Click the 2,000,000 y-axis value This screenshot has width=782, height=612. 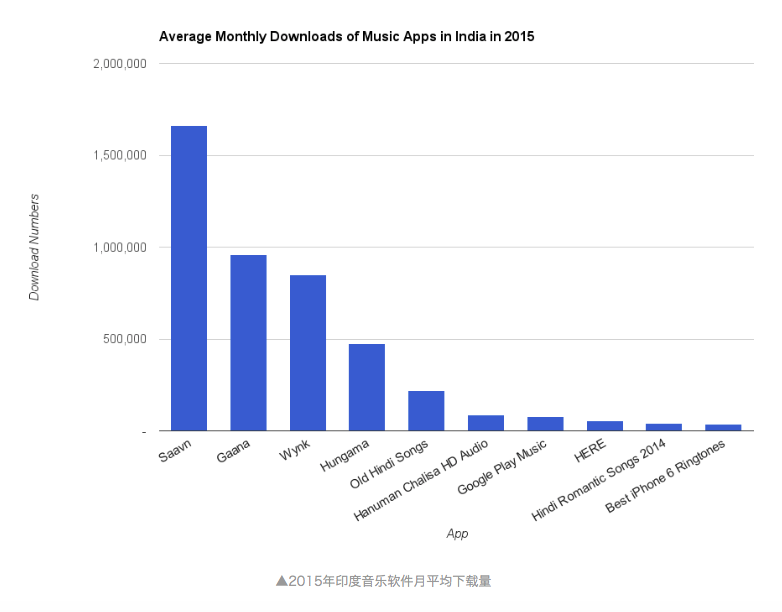click(x=120, y=64)
